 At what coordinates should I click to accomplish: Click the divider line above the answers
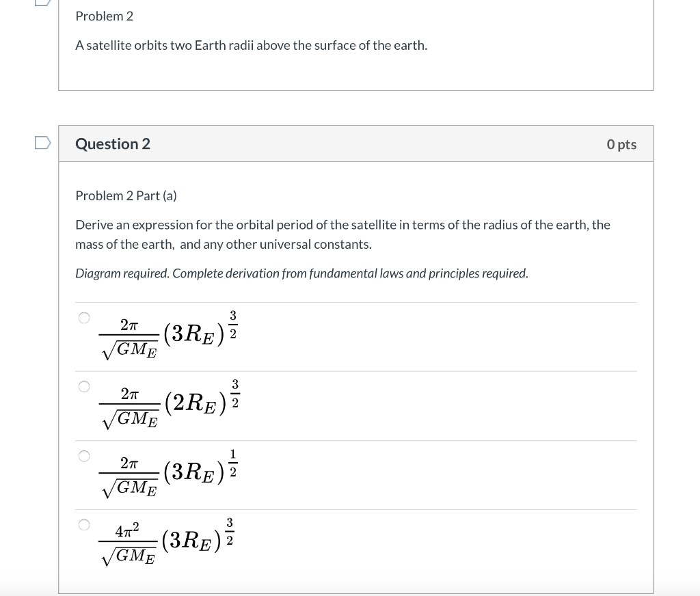click(356, 301)
